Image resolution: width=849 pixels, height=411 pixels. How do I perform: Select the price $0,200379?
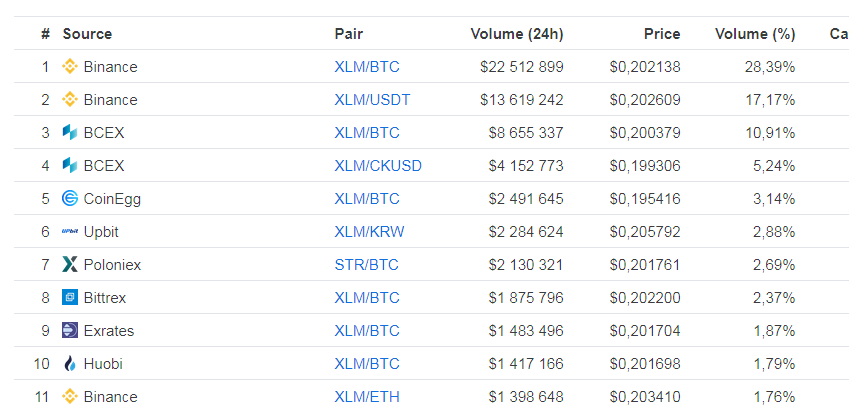click(645, 133)
